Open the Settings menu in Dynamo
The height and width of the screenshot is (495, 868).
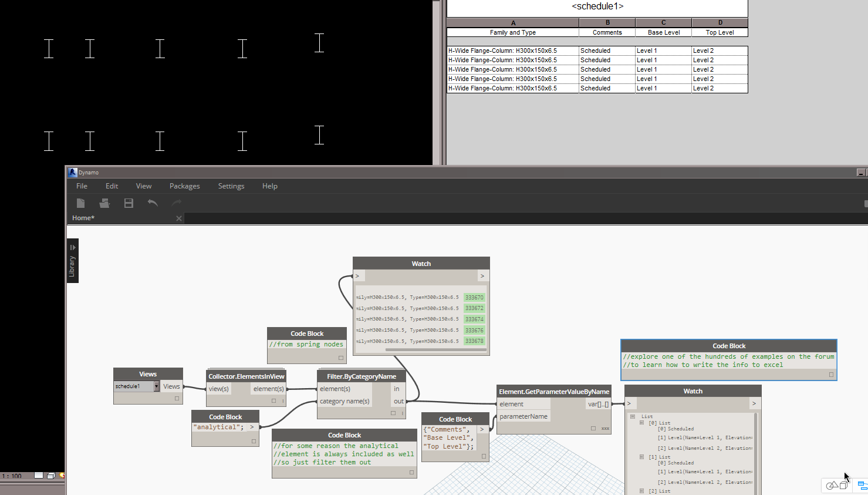231,186
